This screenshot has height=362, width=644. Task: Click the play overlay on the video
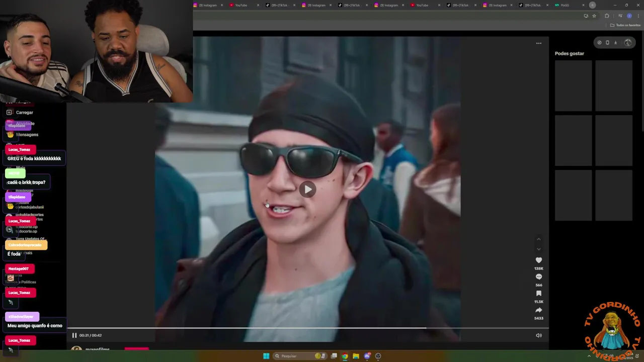coord(308,190)
